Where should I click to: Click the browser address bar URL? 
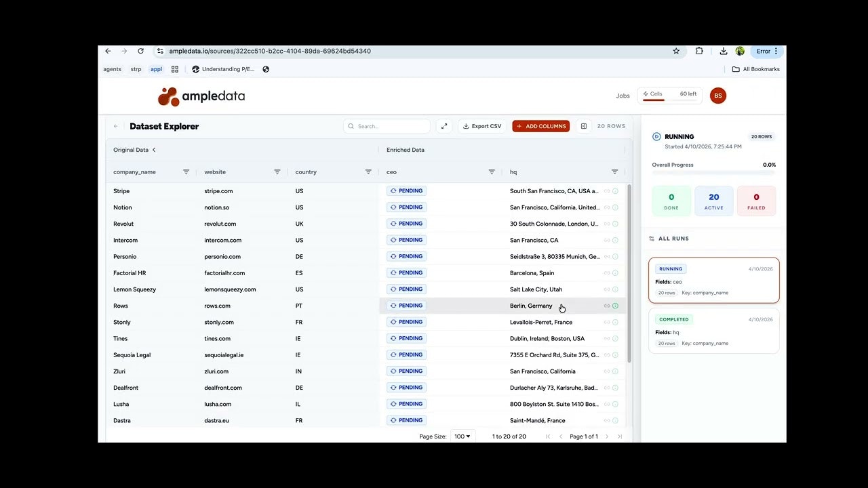click(x=270, y=51)
